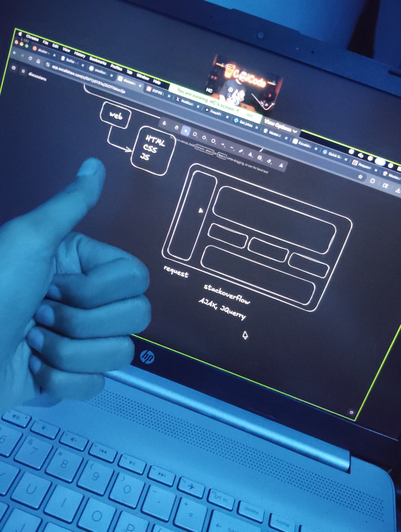Click the "discussions" label under the toolbar
The image size is (401, 532).
click(38, 77)
